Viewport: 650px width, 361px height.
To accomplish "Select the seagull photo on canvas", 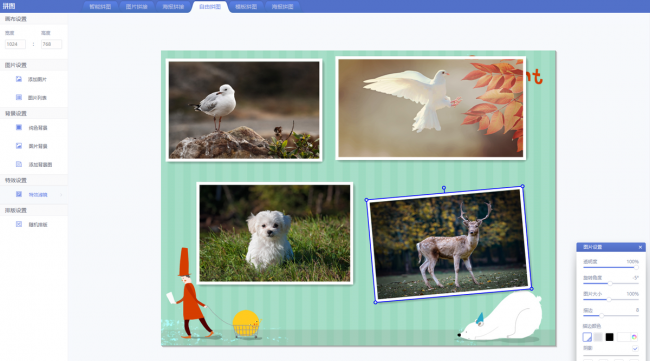I will pos(244,110).
